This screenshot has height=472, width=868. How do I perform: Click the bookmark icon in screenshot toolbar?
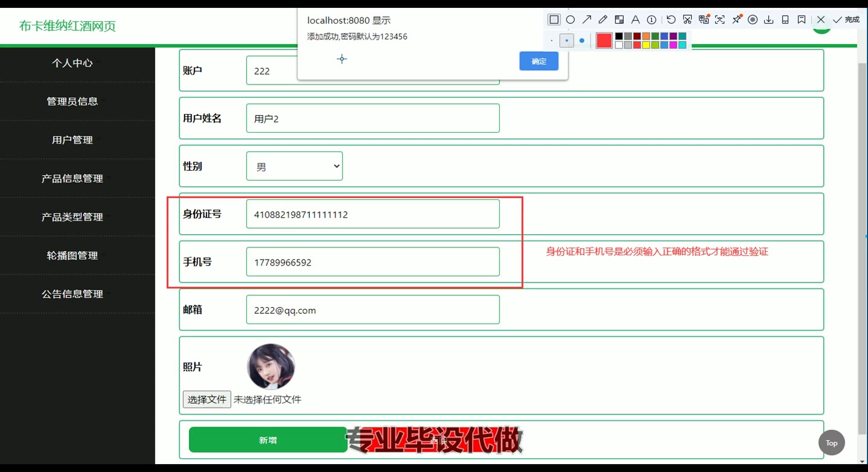pos(802,19)
